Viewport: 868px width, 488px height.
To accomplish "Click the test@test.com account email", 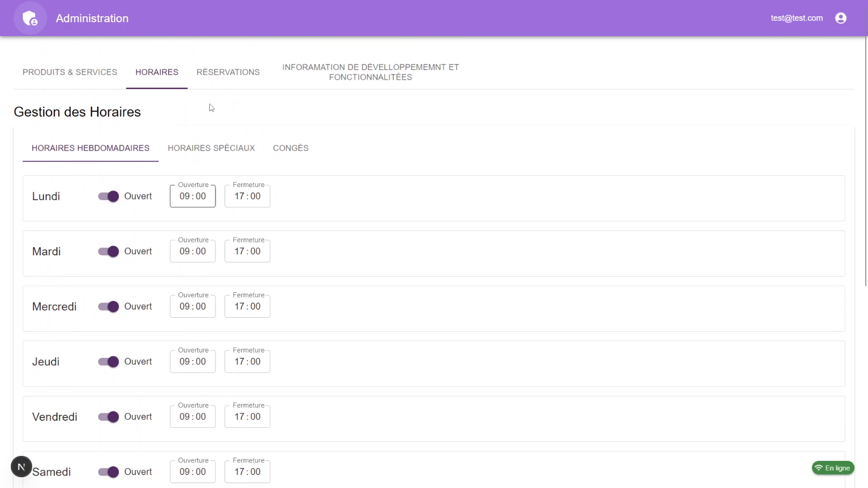I will (796, 18).
